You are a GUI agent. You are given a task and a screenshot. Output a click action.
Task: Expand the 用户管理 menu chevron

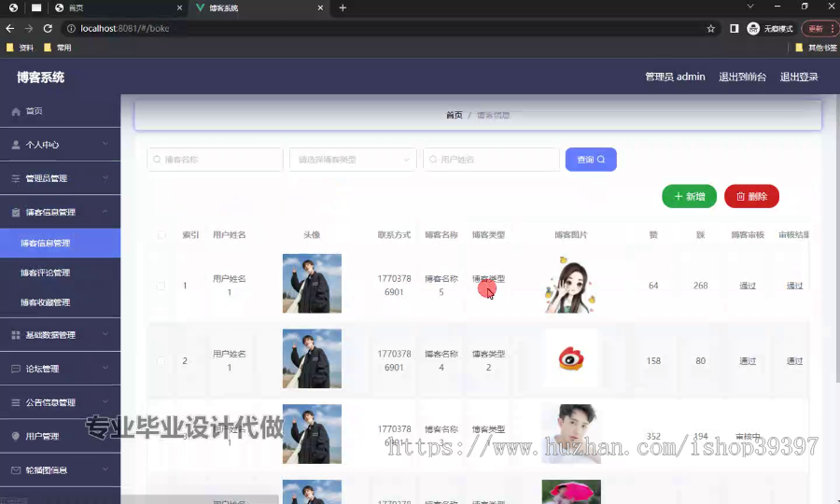click(x=105, y=436)
